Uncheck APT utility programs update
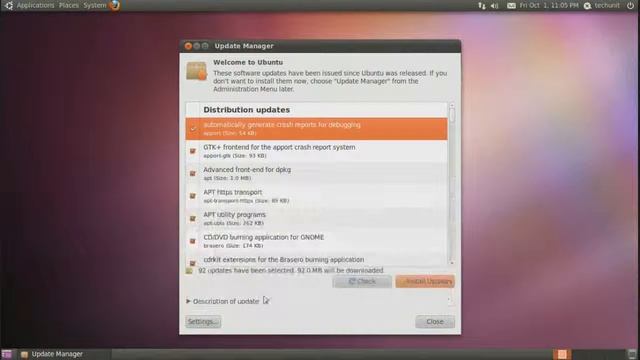Screen dimensions: 640x360 193,218
